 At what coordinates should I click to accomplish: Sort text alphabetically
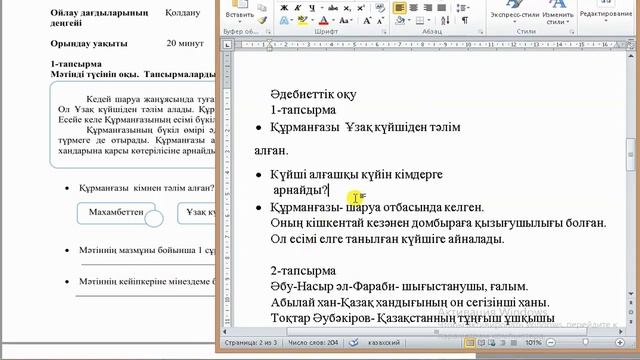pos(445,20)
